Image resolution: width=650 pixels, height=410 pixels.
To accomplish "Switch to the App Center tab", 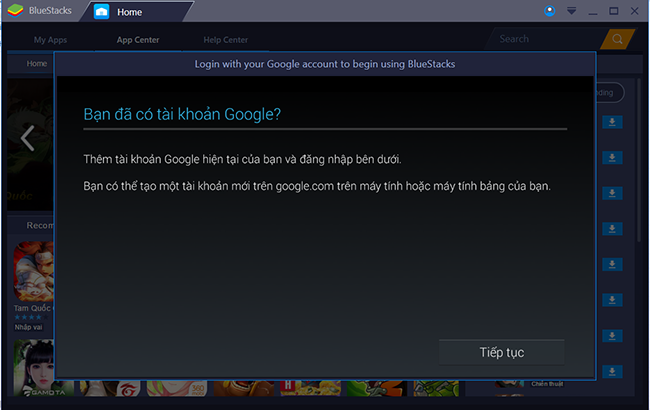I will point(138,40).
